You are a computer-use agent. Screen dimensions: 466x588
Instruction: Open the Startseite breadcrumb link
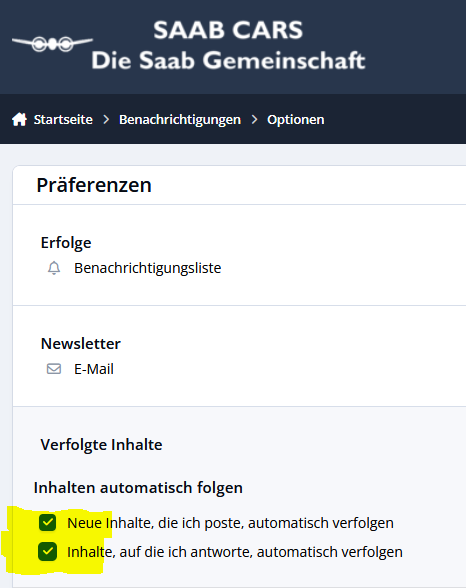[63, 120]
